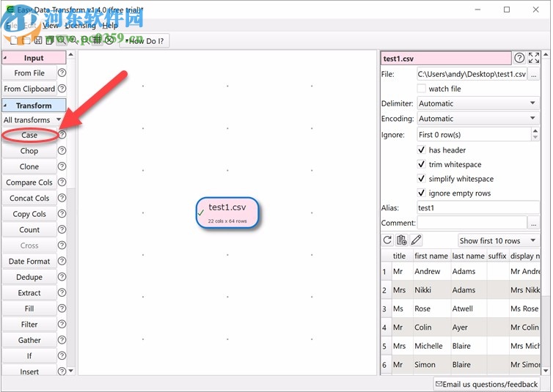Click Email us questions/feedback link
This screenshot has width=553, height=392.
tap(487, 384)
